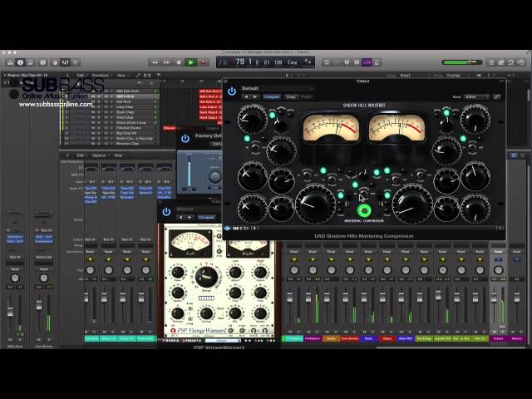Image resolution: width=532 pixels, height=399 pixels.
Task: Fast forward the transport
Action: pos(166,62)
